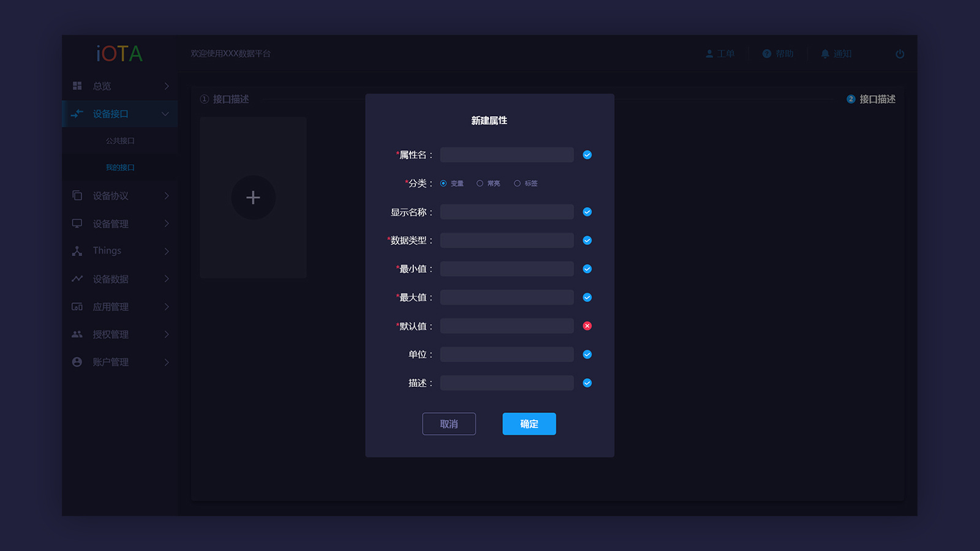This screenshot has width=980, height=551.
Task: Click the 取消 cancel button
Action: pyautogui.click(x=449, y=424)
